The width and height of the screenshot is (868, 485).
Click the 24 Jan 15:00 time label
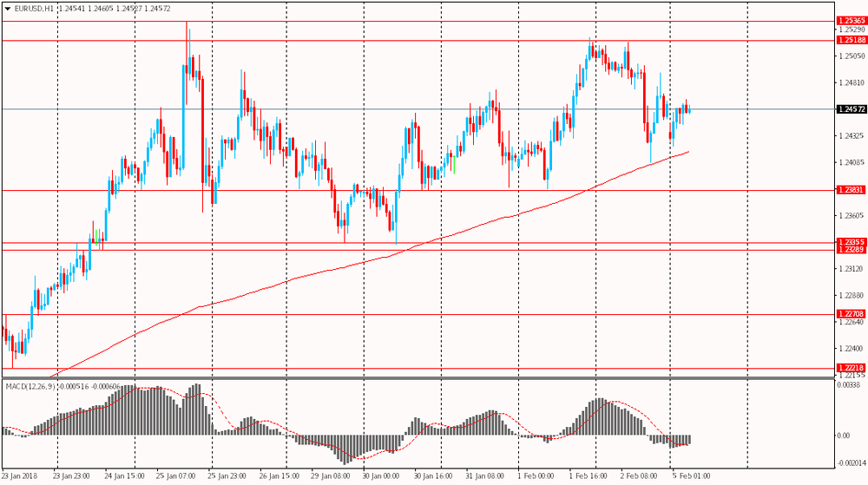click(124, 475)
